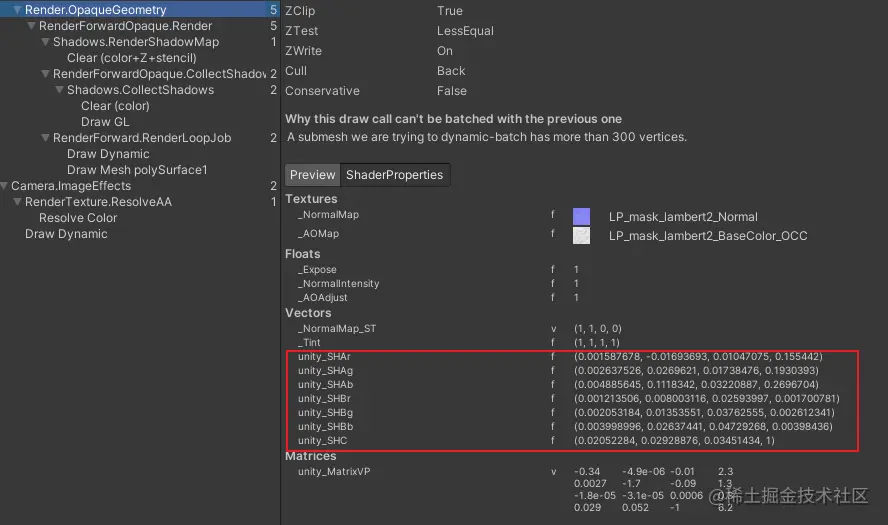Select the Draw Mesh polySurface1 event
Image resolution: width=888 pixels, height=525 pixels.
137,170
